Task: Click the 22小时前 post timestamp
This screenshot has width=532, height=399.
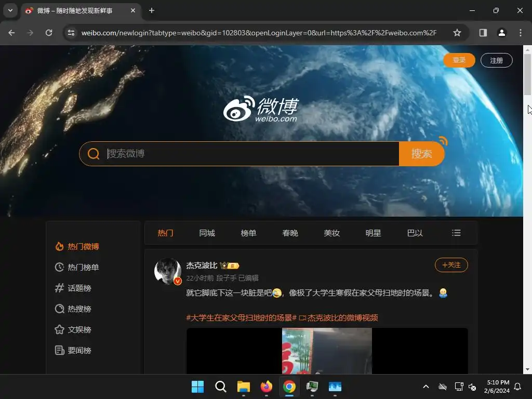Action: click(x=200, y=278)
